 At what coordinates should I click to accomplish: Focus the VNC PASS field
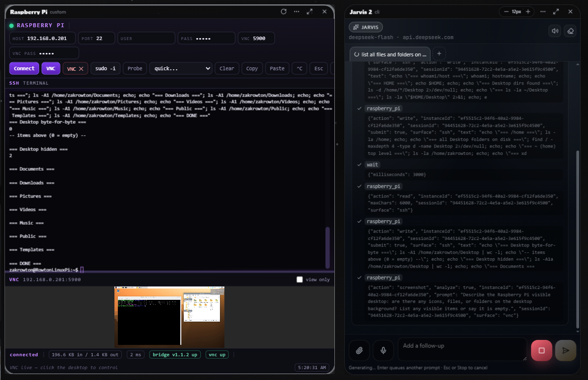click(x=44, y=53)
